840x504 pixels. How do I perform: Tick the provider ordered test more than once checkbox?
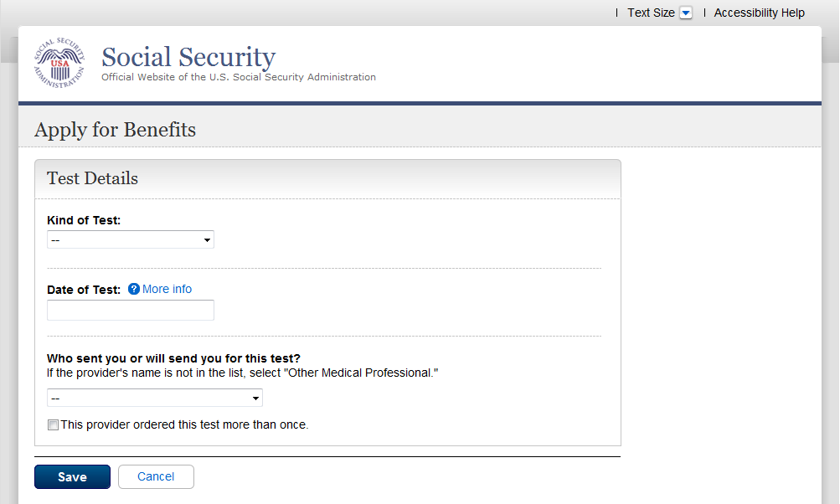click(x=54, y=425)
